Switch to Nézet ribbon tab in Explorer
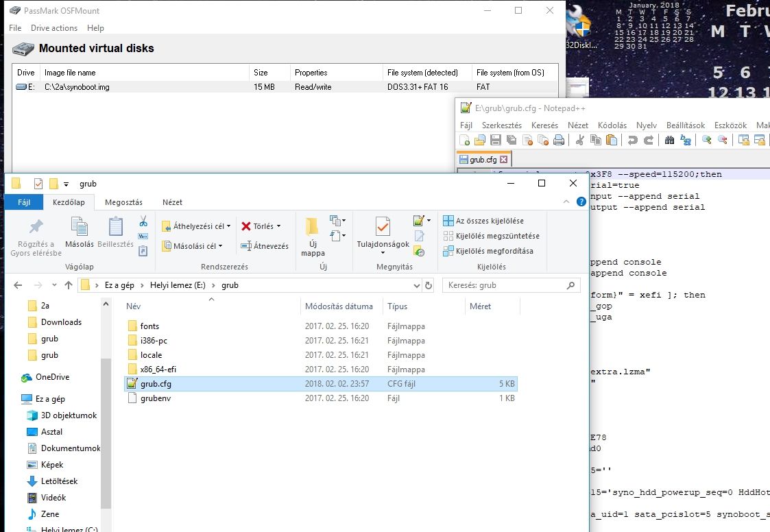 pyautogui.click(x=172, y=202)
